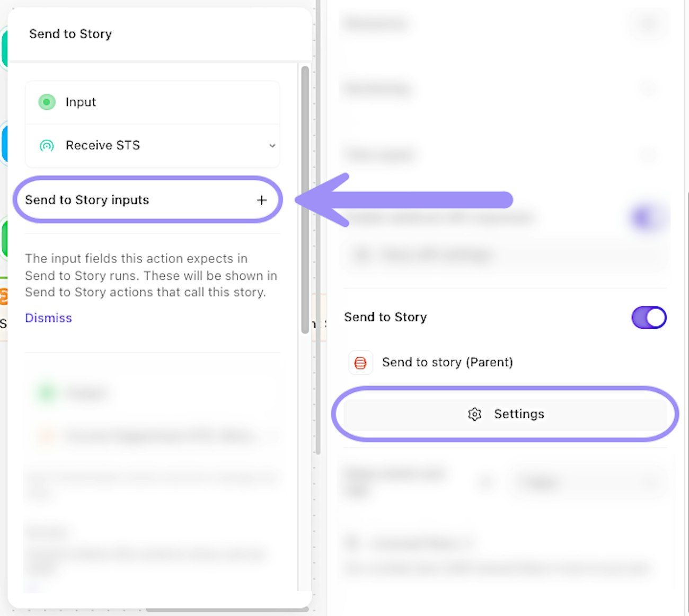Select the Input row in the list
Image resolution: width=689 pixels, height=616 pixels.
pos(153,102)
